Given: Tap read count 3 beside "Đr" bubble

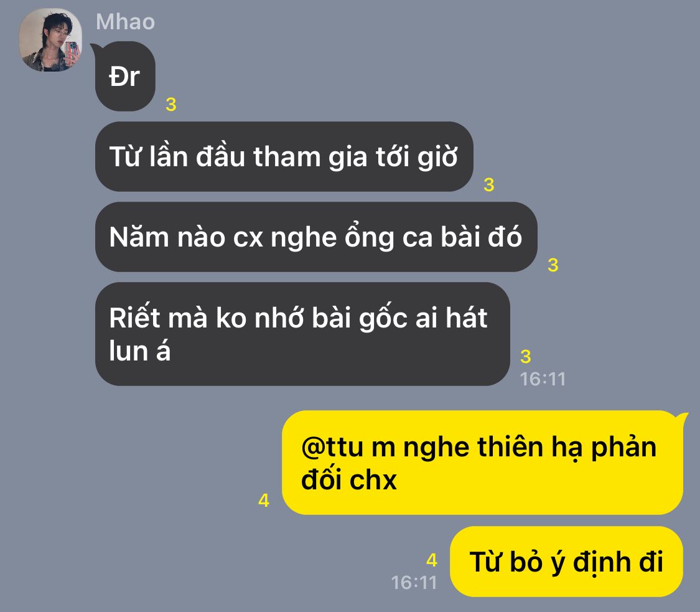Looking at the screenshot, I should point(171,105).
